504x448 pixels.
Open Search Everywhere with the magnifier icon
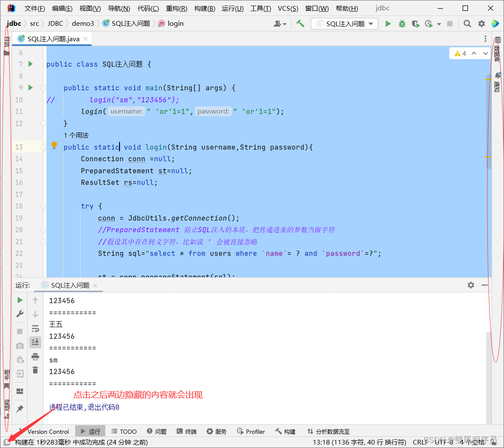pyautogui.click(x=467, y=24)
